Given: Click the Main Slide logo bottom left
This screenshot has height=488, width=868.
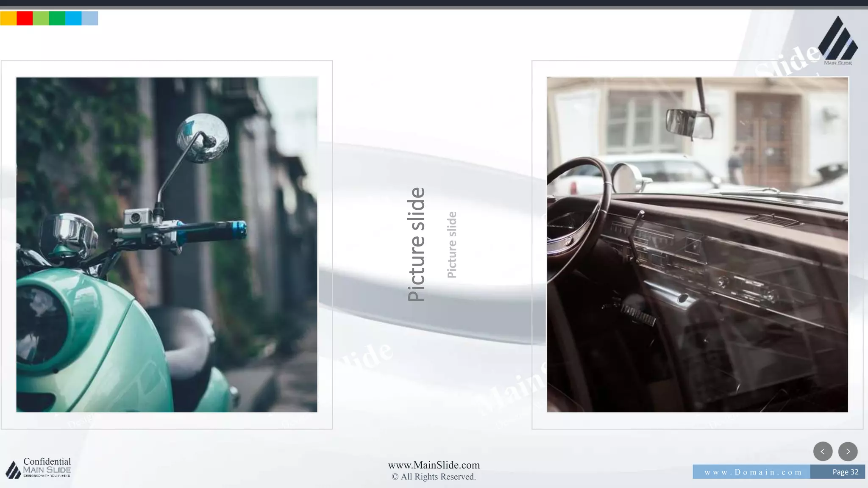Looking at the screenshot, I should point(14,470).
